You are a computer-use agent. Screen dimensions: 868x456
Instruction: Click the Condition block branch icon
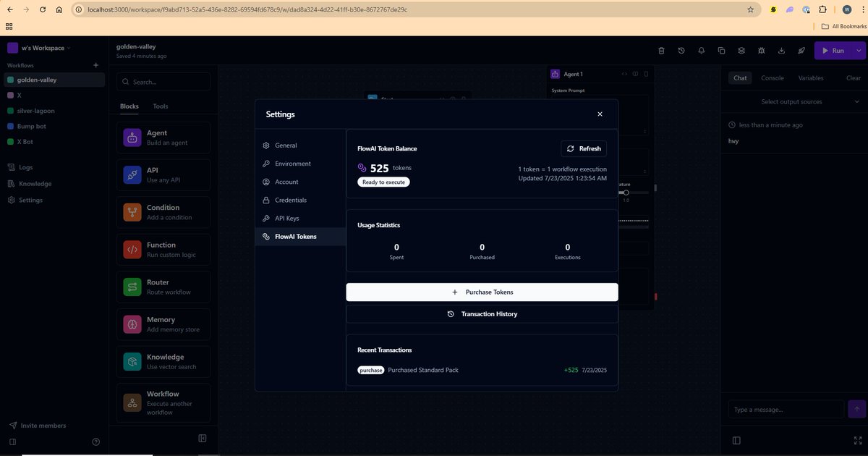(132, 212)
